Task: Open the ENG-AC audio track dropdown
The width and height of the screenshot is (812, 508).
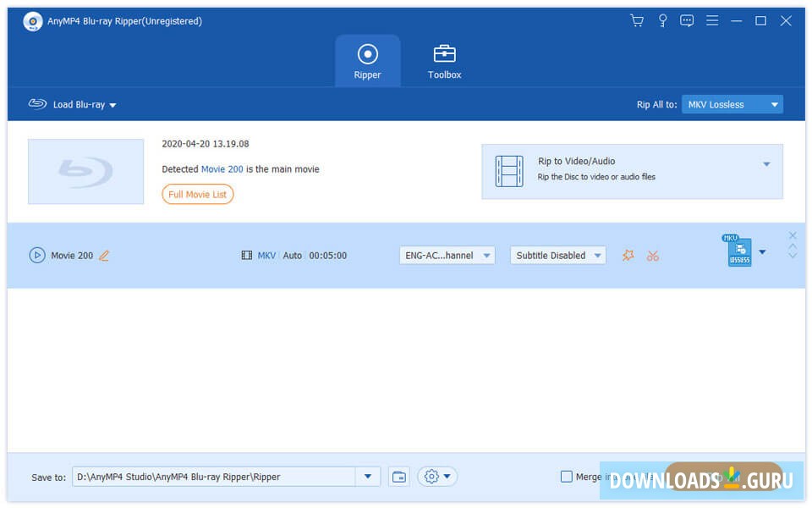Action: 447,255
